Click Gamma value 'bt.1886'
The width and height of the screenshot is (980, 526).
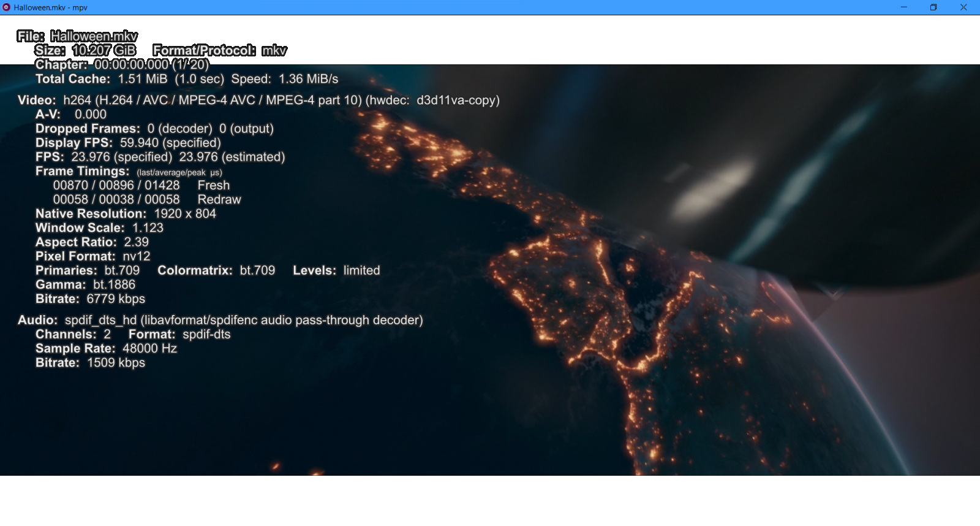click(114, 284)
